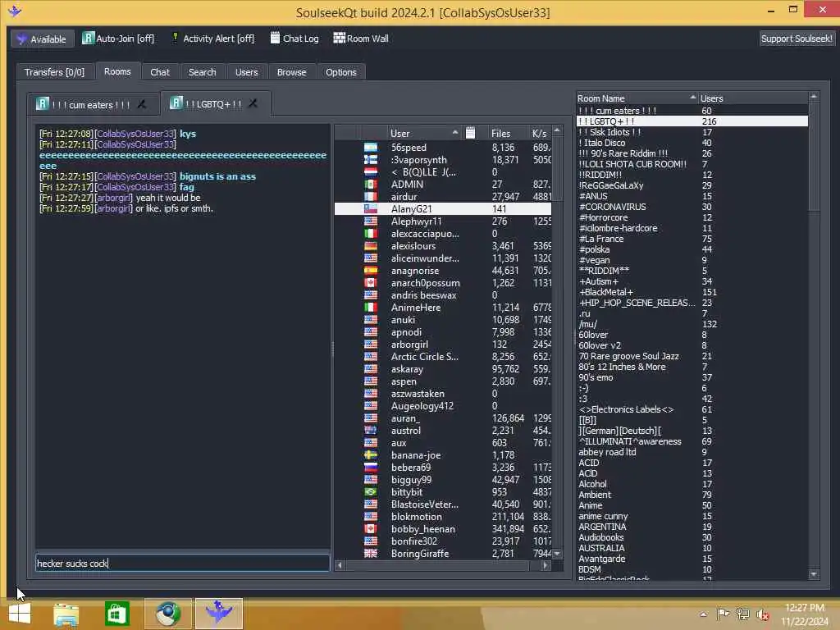Click muted volume tray icon

763,614
